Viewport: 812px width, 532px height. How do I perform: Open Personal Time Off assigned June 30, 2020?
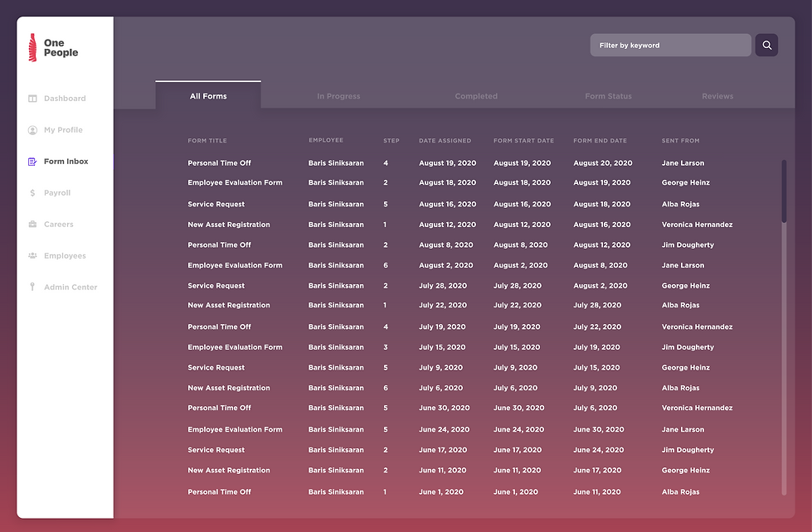pyautogui.click(x=219, y=408)
